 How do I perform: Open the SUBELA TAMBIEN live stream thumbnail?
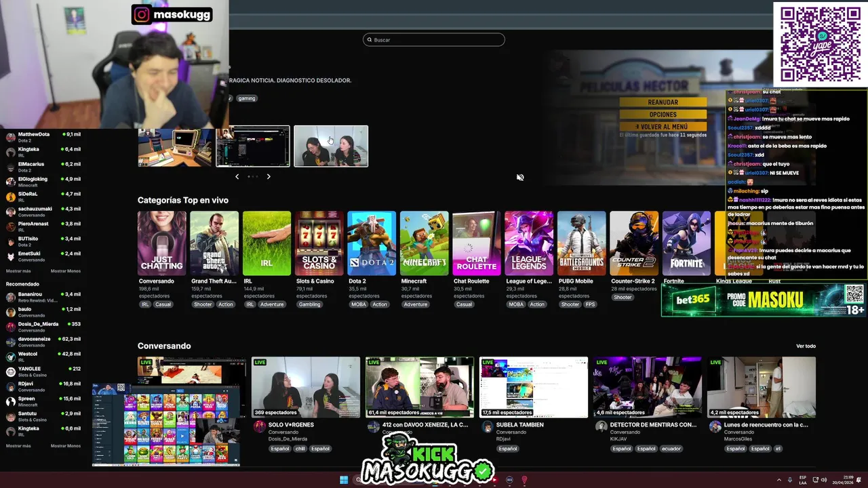pyautogui.click(x=534, y=387)
